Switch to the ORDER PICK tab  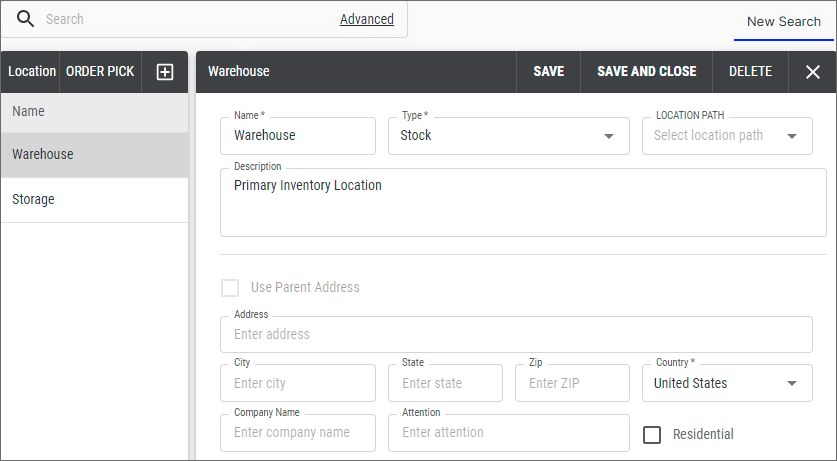click(100, 72)
